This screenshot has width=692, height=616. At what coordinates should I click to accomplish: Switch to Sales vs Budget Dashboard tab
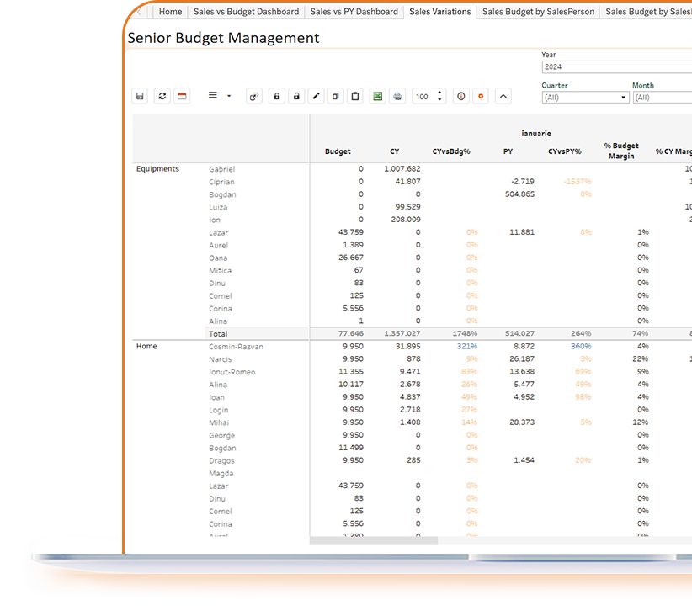pyautogui.click(x=246, y=12)
